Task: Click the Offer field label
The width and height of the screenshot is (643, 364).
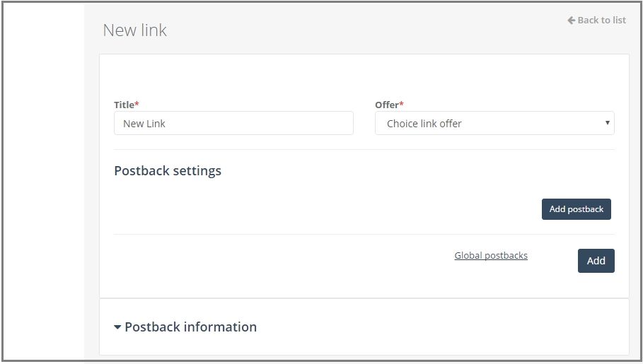Action: pos(387,105)
